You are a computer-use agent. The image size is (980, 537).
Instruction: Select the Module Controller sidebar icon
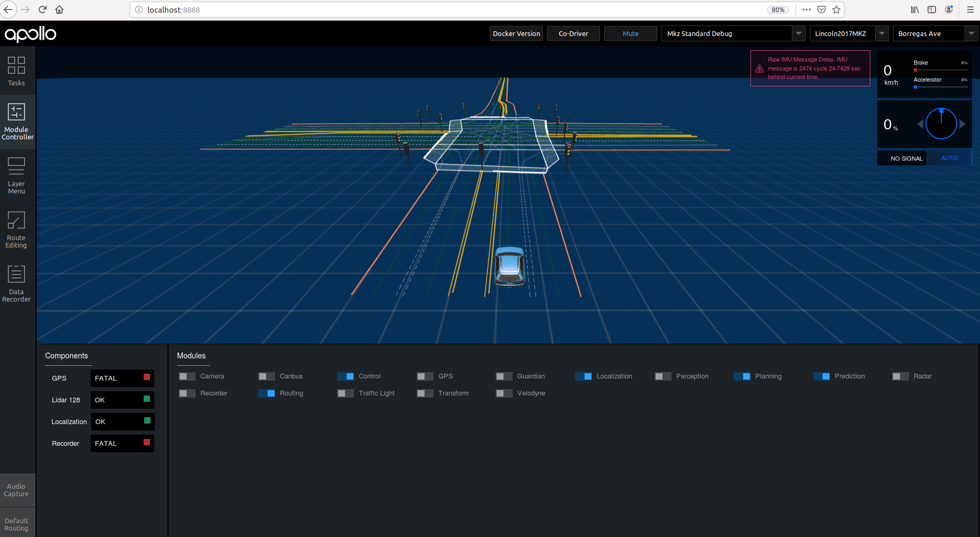tap(17, 122)
